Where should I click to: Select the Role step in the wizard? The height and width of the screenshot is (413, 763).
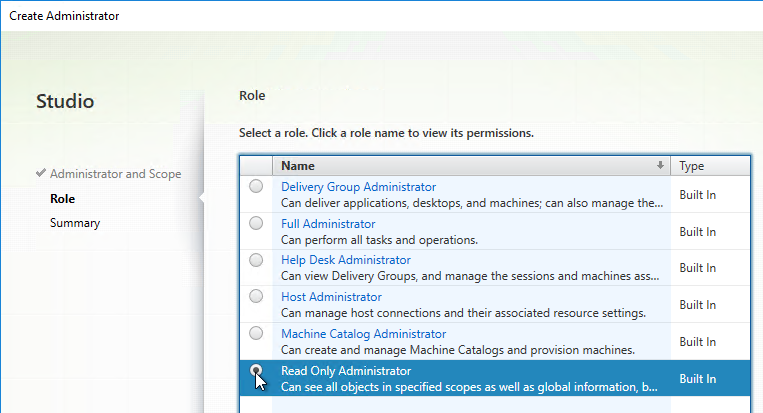coord(62,198)
